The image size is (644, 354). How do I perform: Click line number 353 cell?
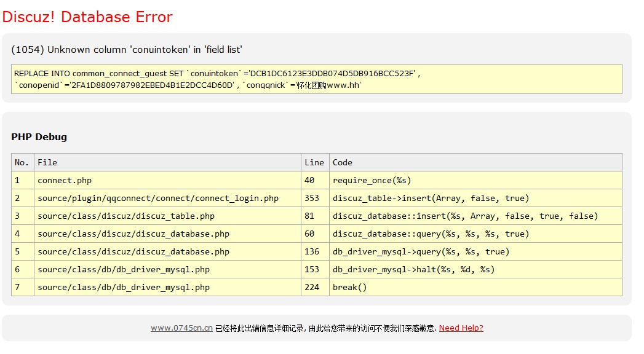click(315, 198)
